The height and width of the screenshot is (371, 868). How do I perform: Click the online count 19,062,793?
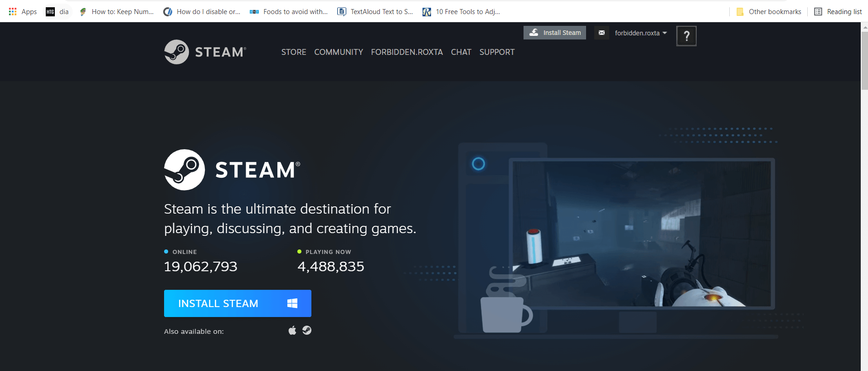tap(200, 267)
